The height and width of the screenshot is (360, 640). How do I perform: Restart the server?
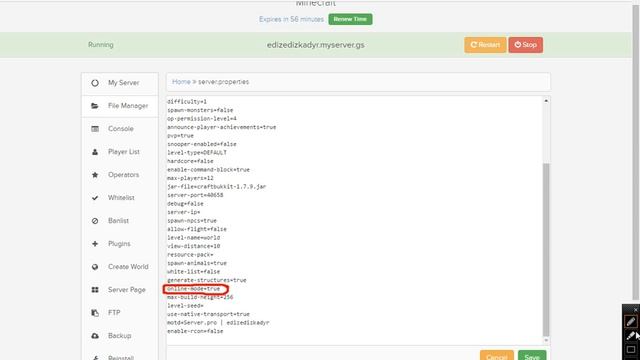485,45
